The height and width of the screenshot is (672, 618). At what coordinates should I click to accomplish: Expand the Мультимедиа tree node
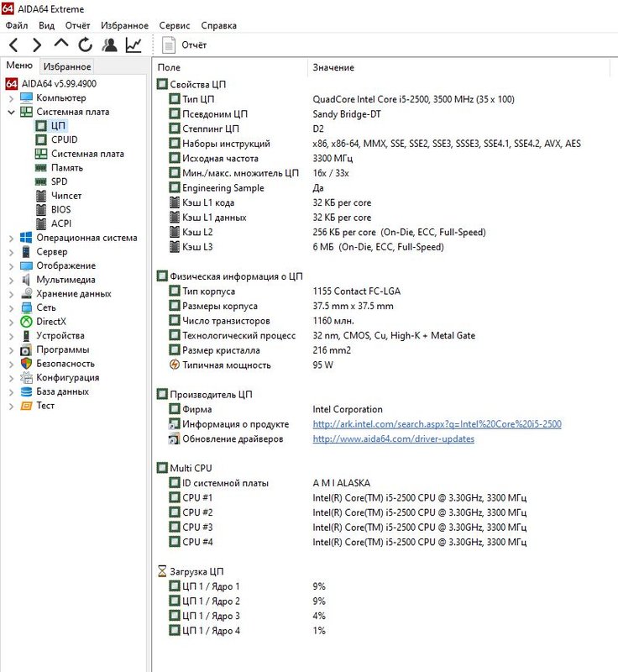(x=11, y=280)
